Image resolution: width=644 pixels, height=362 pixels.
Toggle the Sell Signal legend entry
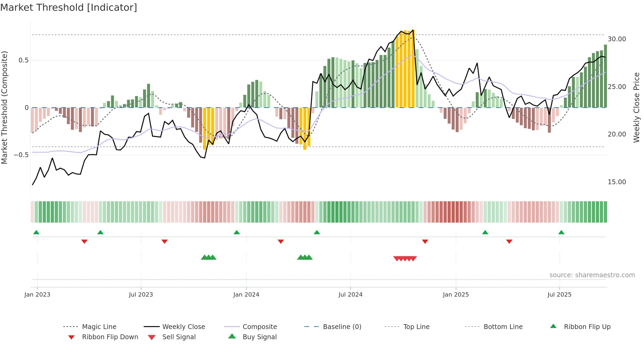tap(172, 337)
